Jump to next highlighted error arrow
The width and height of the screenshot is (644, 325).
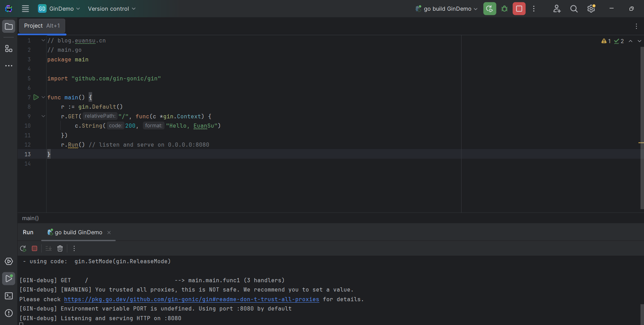click(x=639, y=41)
